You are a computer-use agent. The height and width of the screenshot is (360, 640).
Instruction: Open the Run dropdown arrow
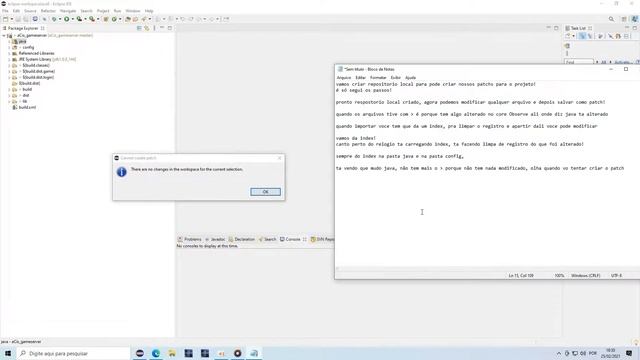tap(72, 19)
